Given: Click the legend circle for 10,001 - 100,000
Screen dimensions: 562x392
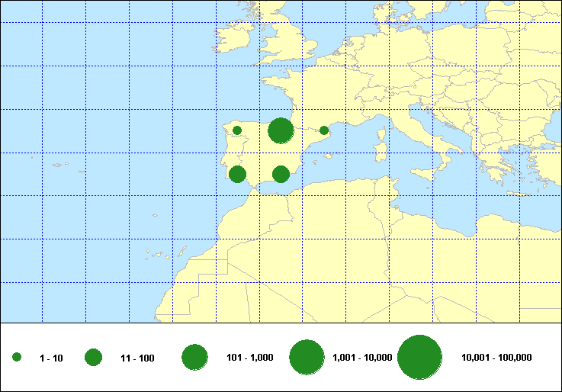Looking at the screenshot, I should [x=420, y=357].
